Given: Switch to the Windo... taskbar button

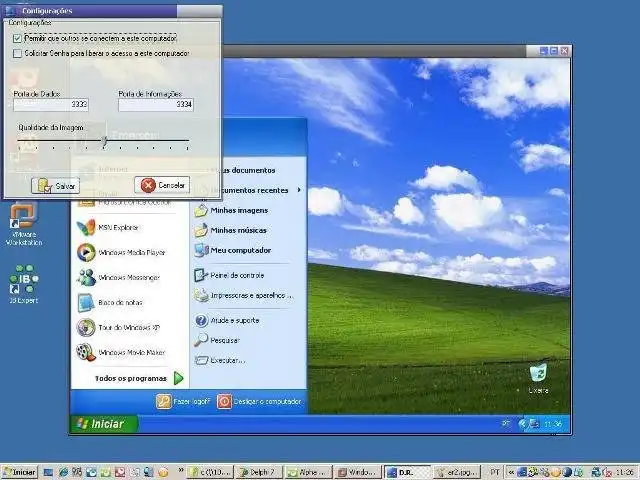Looking at the screenshot, I should 358,472.
